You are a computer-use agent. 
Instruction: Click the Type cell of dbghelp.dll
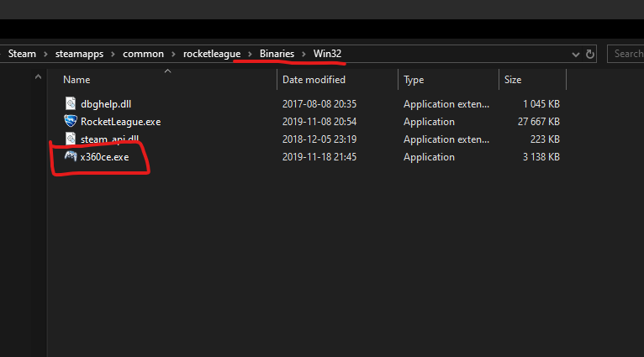[446, 104]
